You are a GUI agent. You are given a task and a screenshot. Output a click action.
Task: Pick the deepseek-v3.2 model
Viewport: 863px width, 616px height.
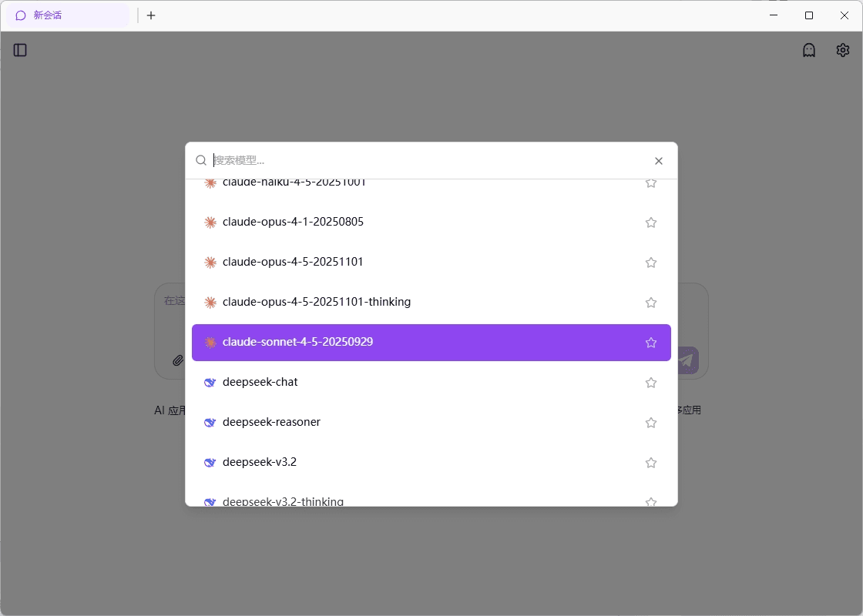[431, 463]
